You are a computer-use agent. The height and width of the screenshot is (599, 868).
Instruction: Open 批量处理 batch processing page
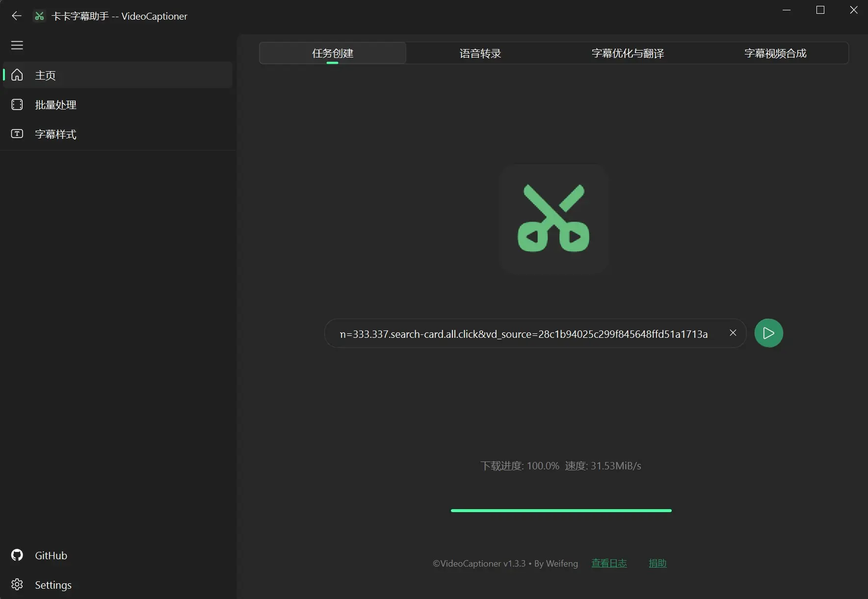[55, 105]
